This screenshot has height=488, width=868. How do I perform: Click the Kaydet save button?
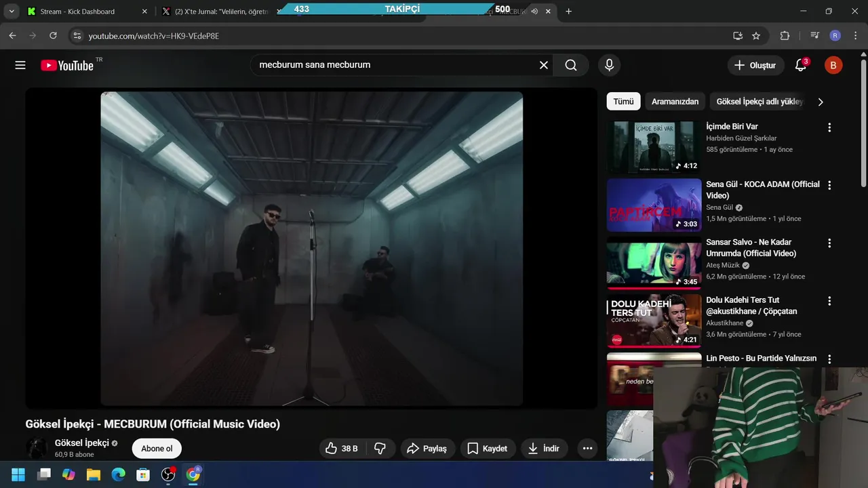[x=488, y=448]
